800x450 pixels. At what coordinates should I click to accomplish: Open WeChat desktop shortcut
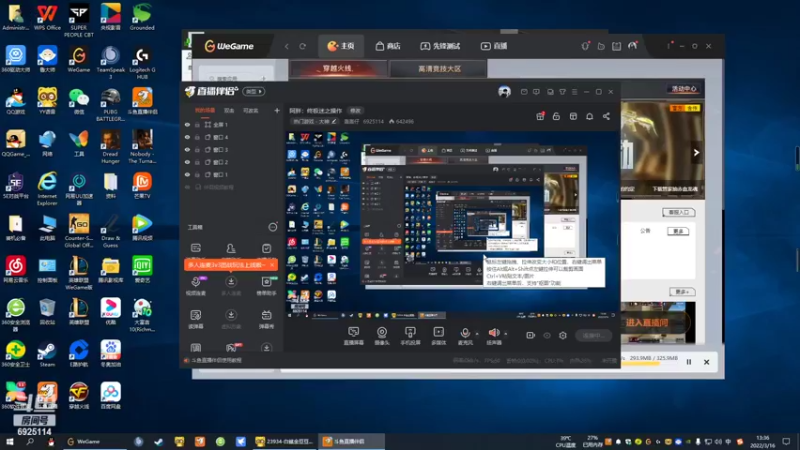click(x=79, y=101)
